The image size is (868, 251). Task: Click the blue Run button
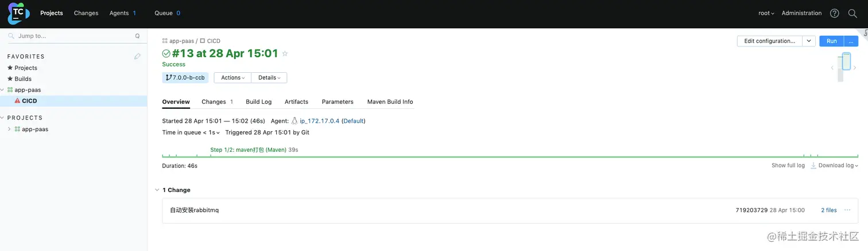coord(832,41)
